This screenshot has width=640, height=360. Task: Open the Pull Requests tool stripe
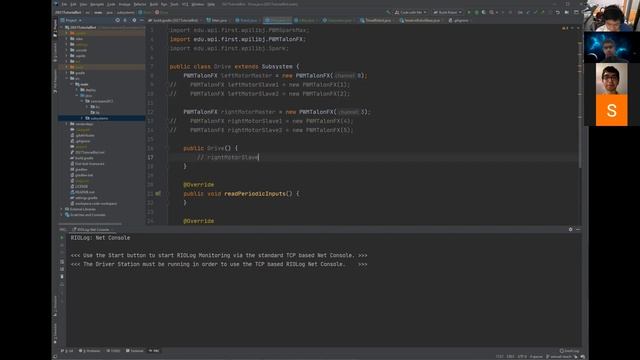[55, 81]
